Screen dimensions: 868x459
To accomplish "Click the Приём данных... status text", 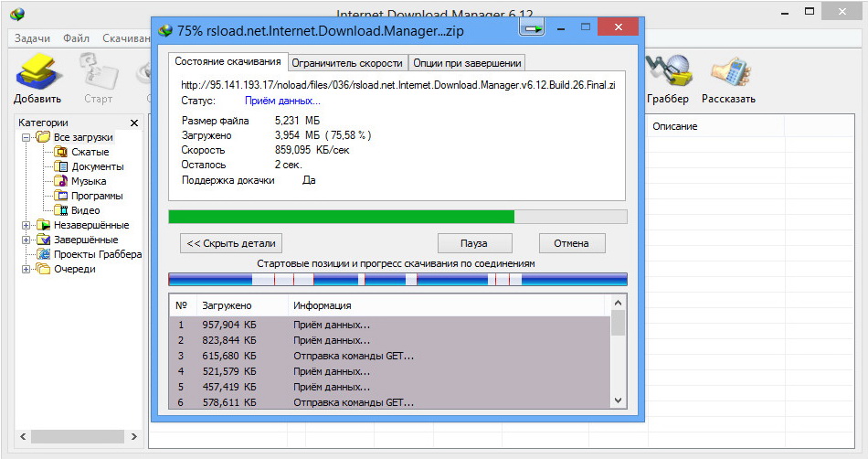I will (x=282, y=101).
